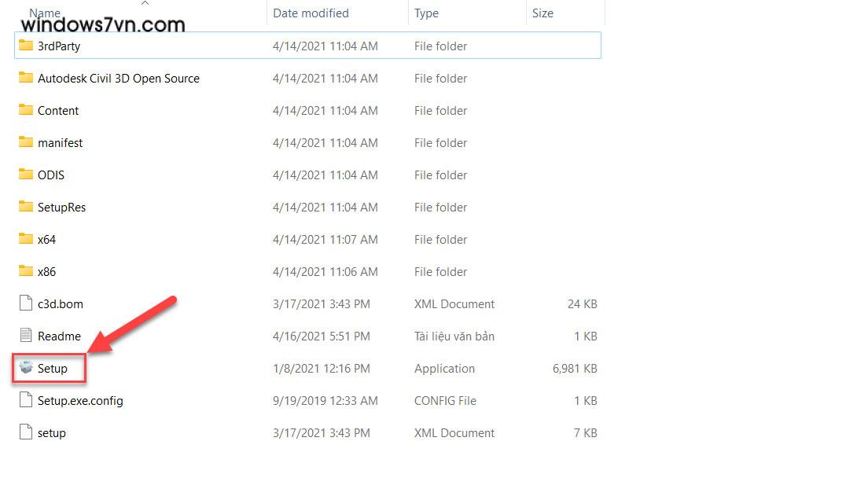Image resolution: width=868 pixels, height=500 pixels.
Task: Sort list by Type column
Action: (x=427, y=13)
